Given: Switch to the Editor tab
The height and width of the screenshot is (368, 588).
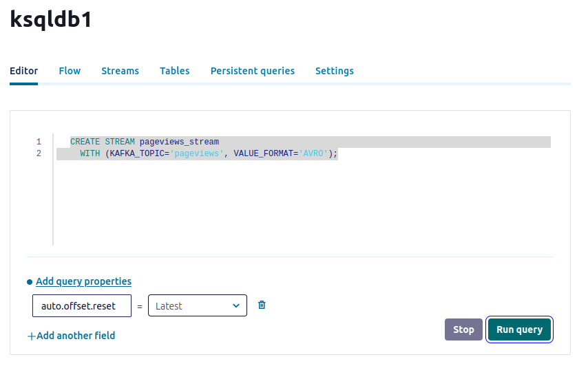Looking at the screenshot, I should pyautogui.click(x=23, y=71).
